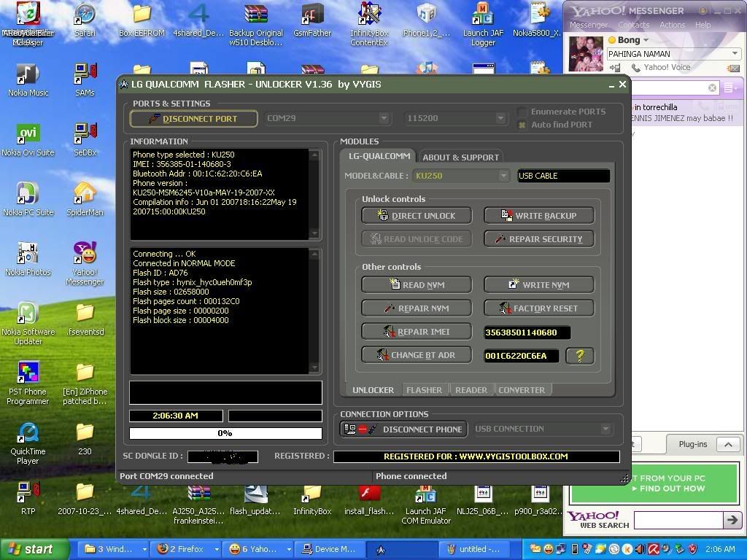Switch to the LG-QUALCOMM tab
This screenshot has width=747, height=560.
pyautogui.click(x=379, y=156)
